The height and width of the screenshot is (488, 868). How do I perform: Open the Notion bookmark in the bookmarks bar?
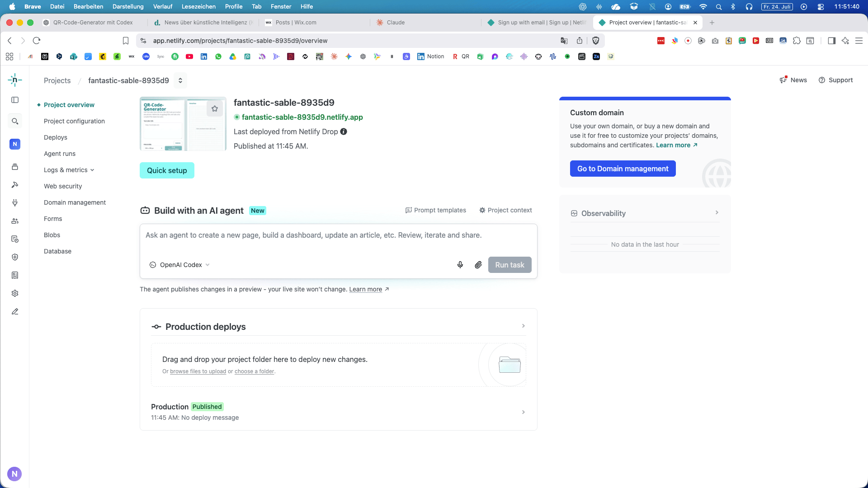pyautogui.click(x=431, y=56)
